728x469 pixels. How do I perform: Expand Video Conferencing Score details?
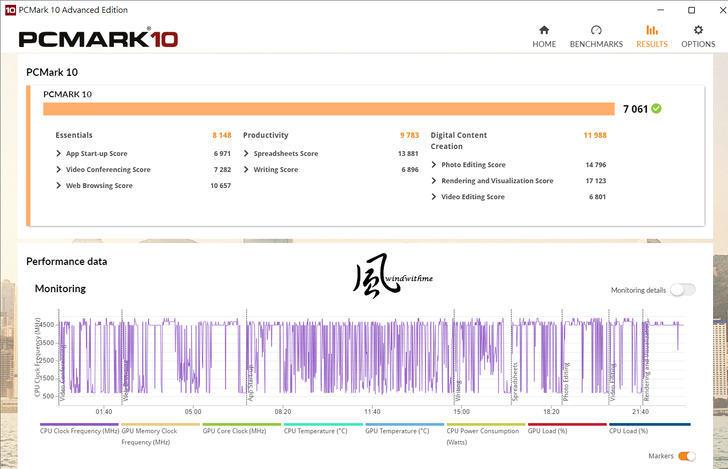tap(58, 169)
